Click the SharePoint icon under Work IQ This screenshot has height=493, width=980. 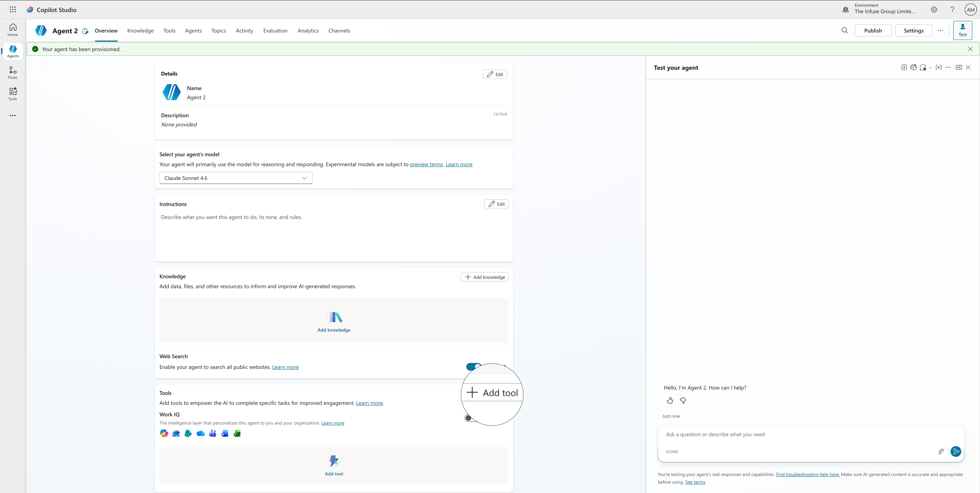(188, 434)
